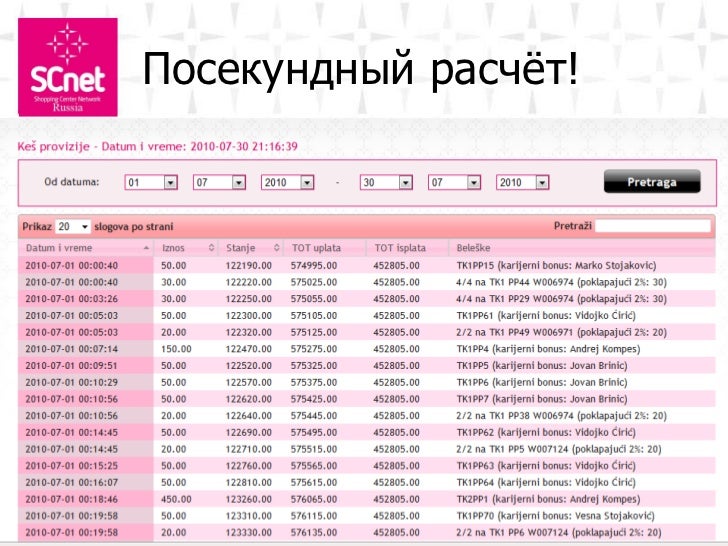This screenshot has height=546, width=728.
Task: Click the SCnet Russia logo
Action: [x=68, y=67]
